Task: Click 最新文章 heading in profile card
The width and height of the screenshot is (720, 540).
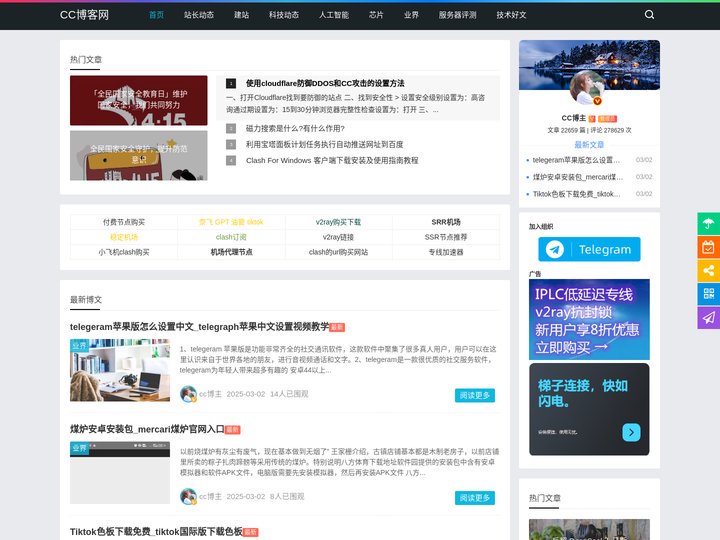Action: click(589, 145)
